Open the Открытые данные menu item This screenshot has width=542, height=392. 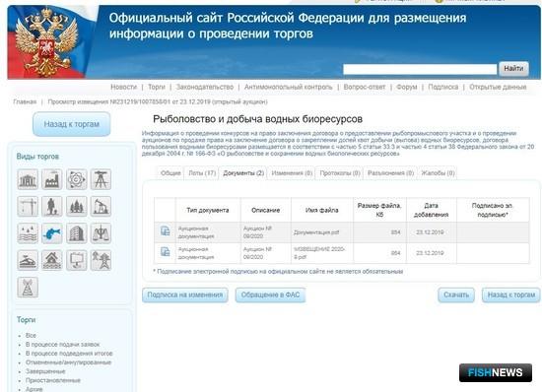498,87
